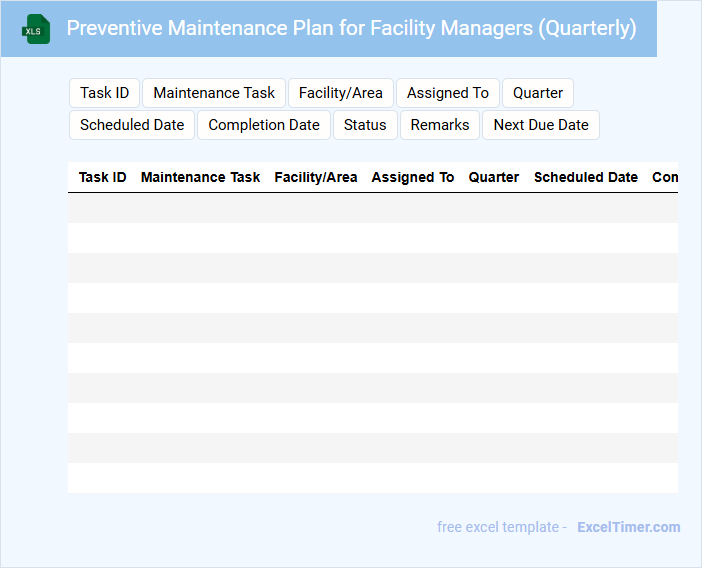702x568 pixels.
Task: Click the Next Due Date tag
Action: tap(541, 125)
